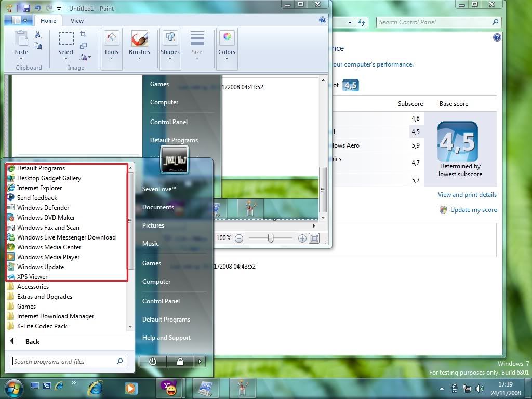532x399 pixels.
Task: Click Update my score link
Action: click(473, 210)
